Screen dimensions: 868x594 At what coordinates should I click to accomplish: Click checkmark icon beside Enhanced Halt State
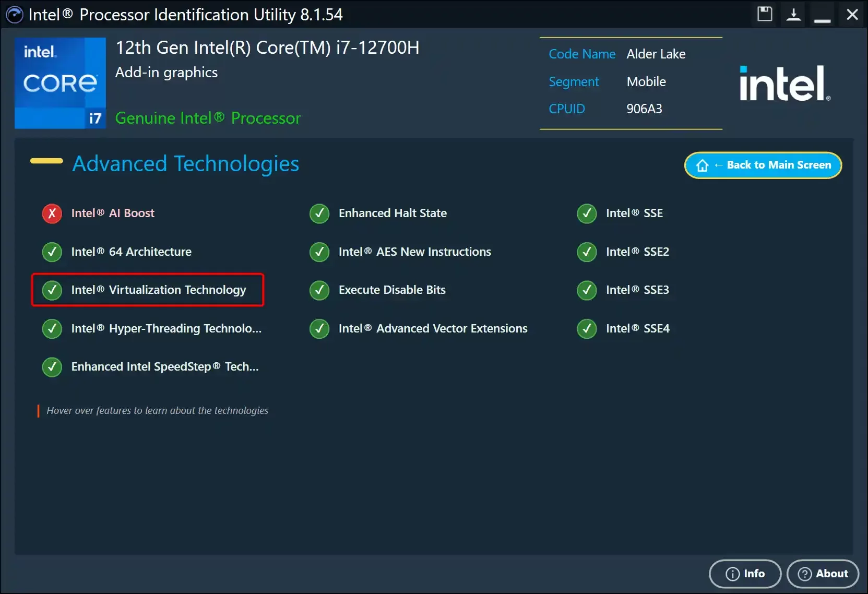(x=319, y=213)
